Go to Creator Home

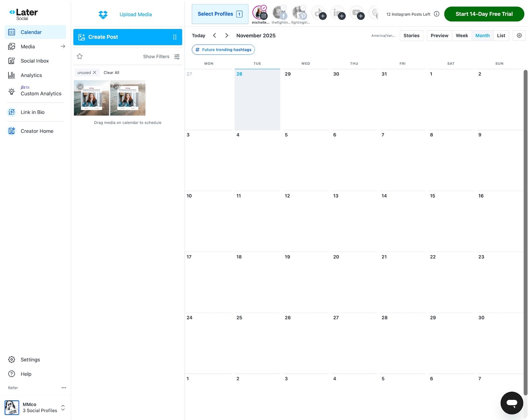37,131
